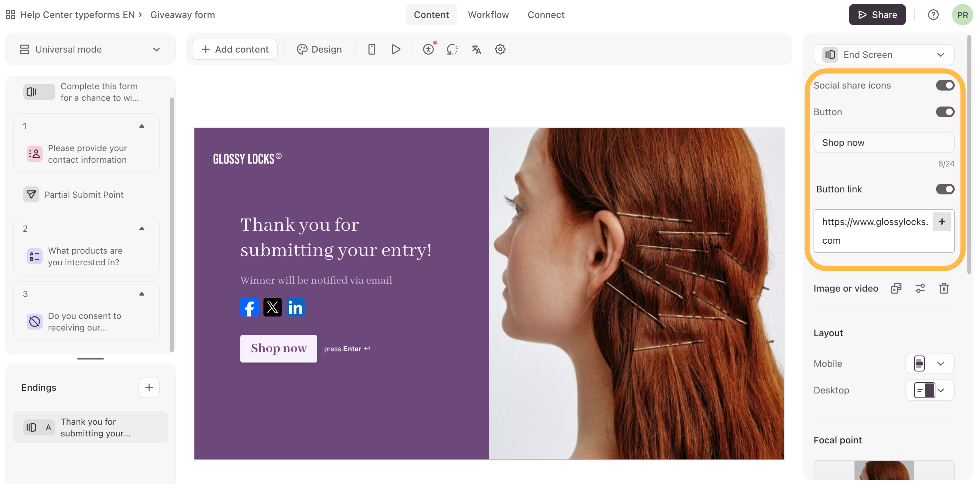Open mobile preview icon in toolbar
Viewport: 980px width, 484px height.
point(372,50)
